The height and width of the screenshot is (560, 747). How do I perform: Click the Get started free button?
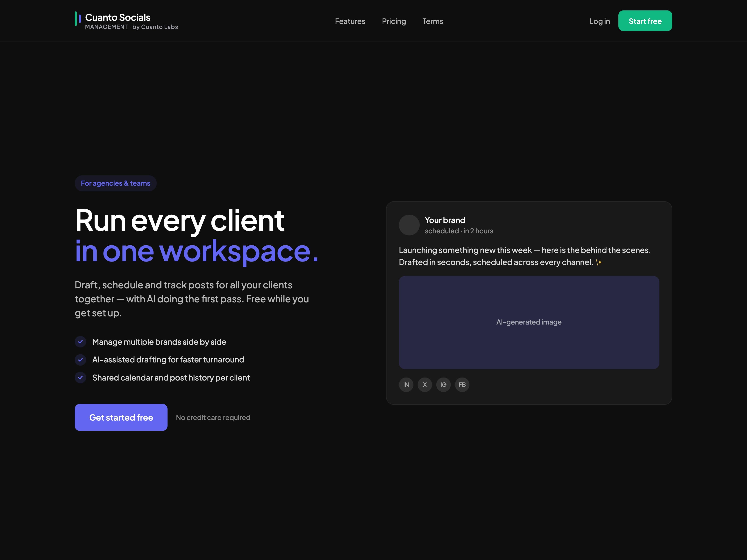(x=121, y=417)
